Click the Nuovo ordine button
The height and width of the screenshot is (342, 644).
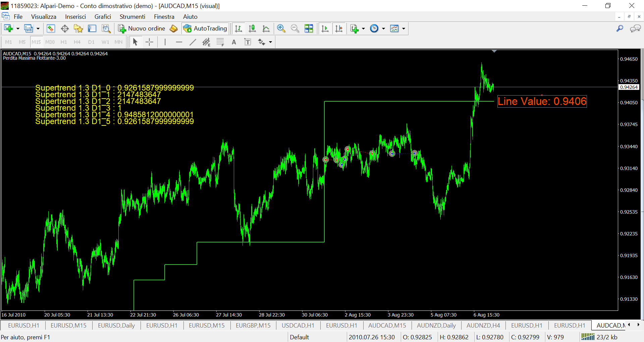[x=142, y=28]
